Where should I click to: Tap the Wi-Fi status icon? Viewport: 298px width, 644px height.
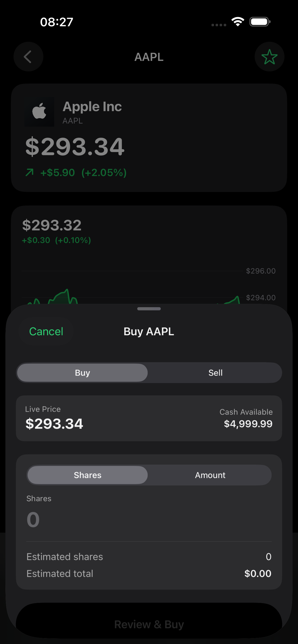(238, 22)
